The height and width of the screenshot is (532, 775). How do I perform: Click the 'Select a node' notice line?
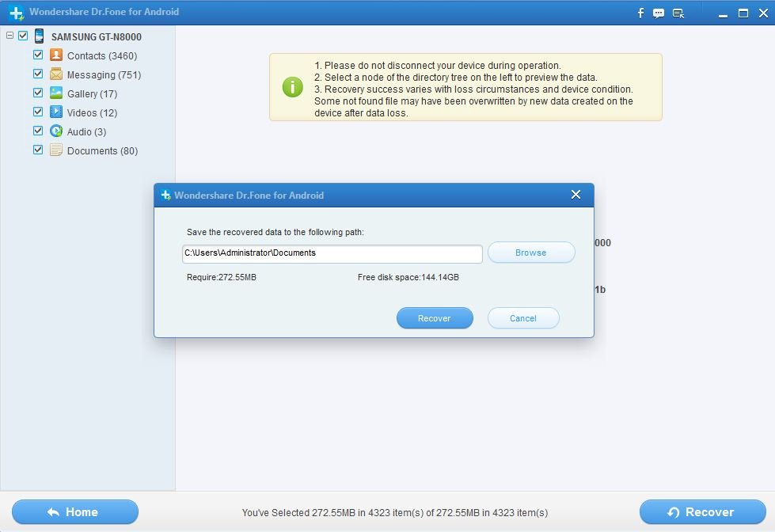click(x=456, y=77)
